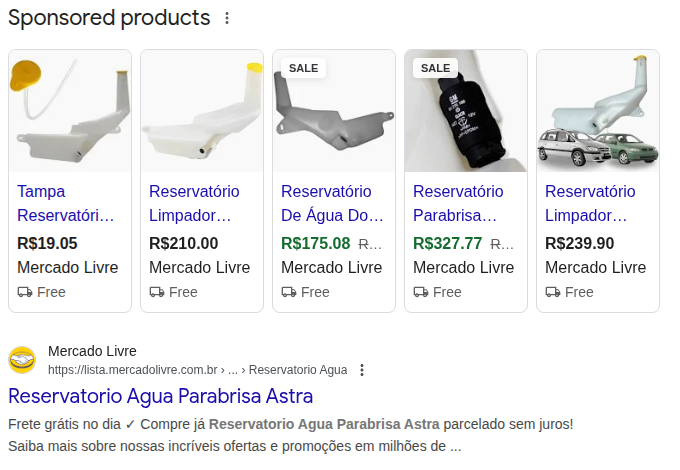This screenshot has width=680, height=470.
Task: Open the white reservoir image priced R$210.00
Action: (x=202, y=111)
